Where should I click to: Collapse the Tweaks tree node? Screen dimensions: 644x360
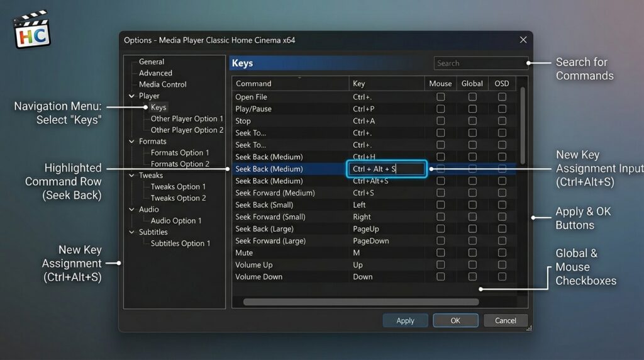click(x=131, y=175)
